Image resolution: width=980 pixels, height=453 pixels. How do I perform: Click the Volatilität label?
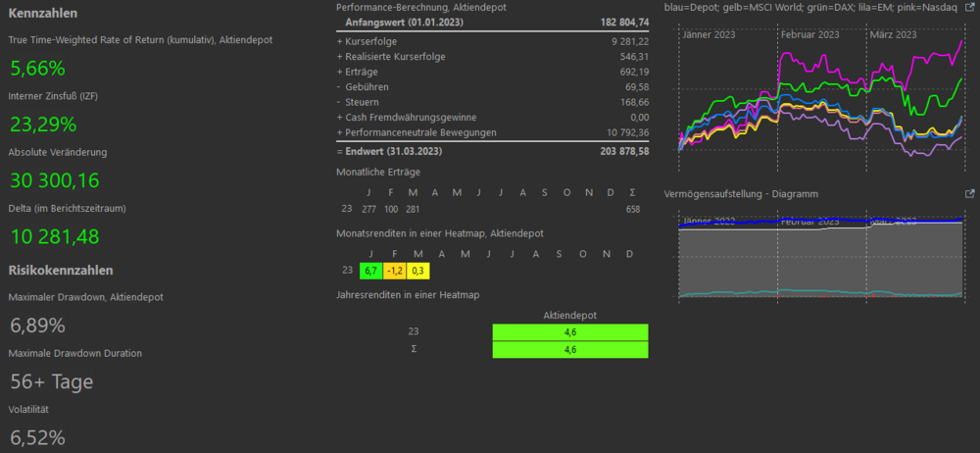(28, 409)
